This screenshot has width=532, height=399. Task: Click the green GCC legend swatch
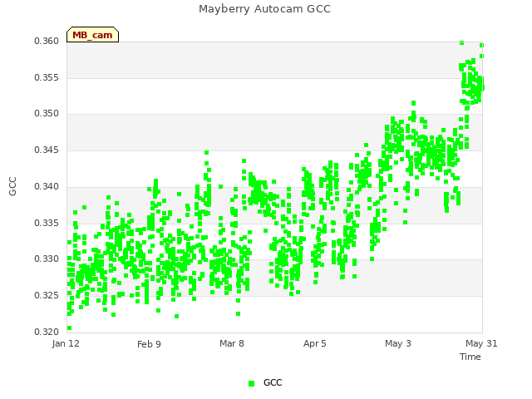pyautogui.click(x=251, y=383)
